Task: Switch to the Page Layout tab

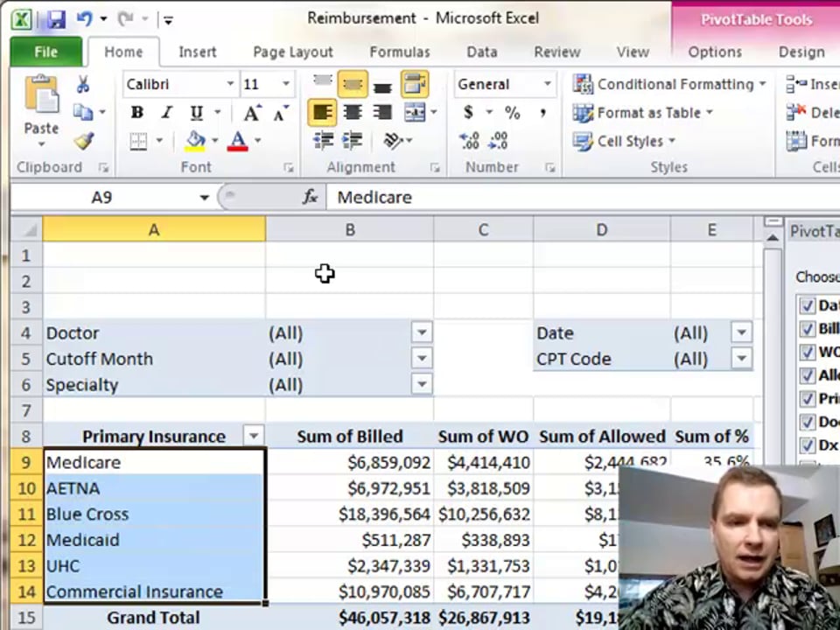Action: 293,52
